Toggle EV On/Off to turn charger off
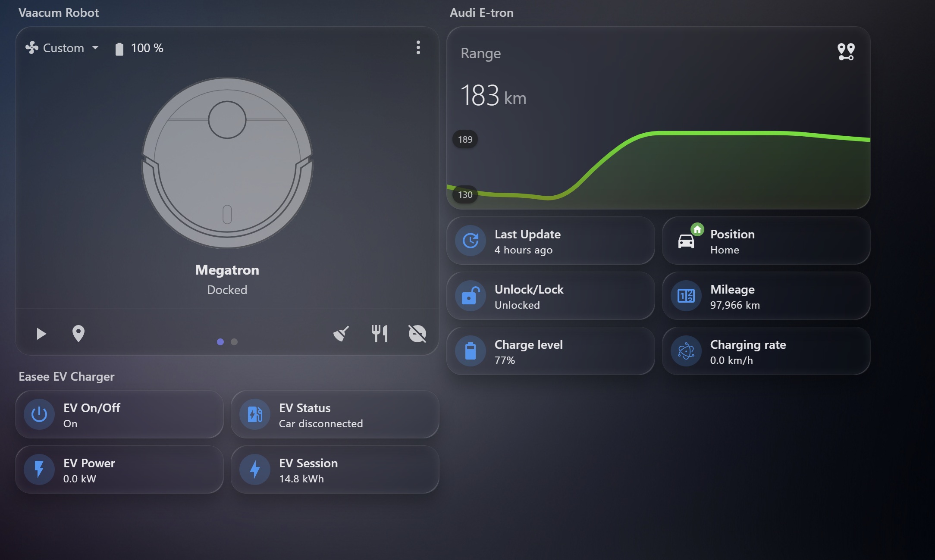 coord(119,414)
